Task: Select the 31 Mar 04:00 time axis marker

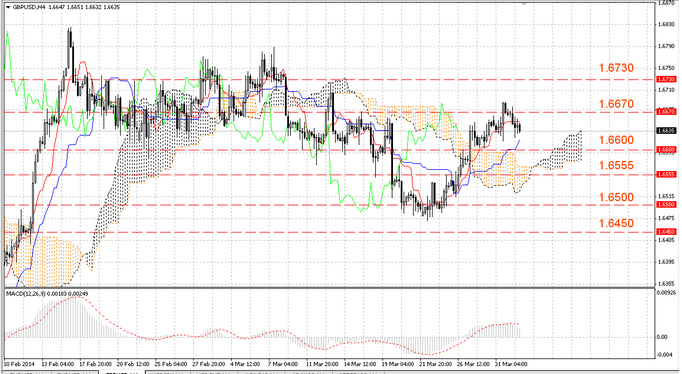Action: [512, 364]
